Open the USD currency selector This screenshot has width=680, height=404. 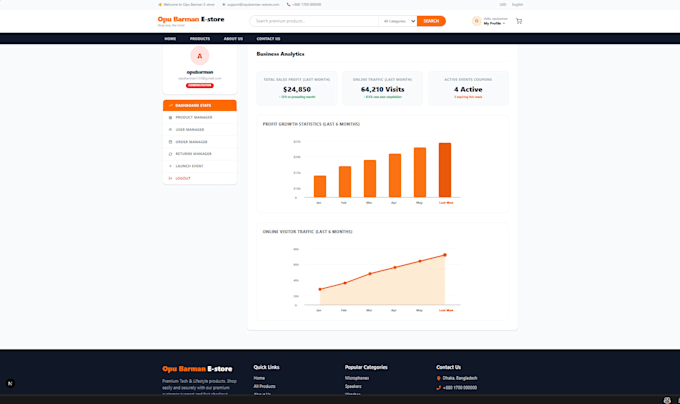click(503, 4)
